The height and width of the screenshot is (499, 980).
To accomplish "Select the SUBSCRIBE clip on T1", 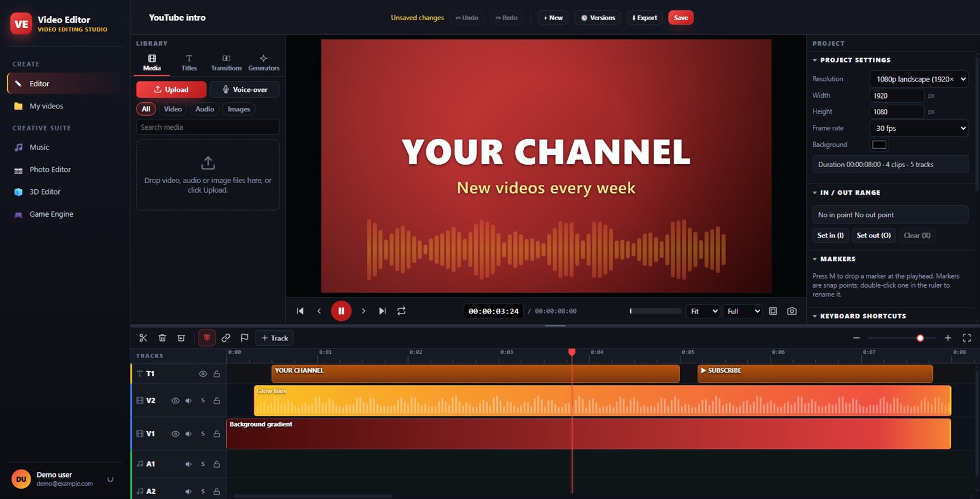I will 815,374.
